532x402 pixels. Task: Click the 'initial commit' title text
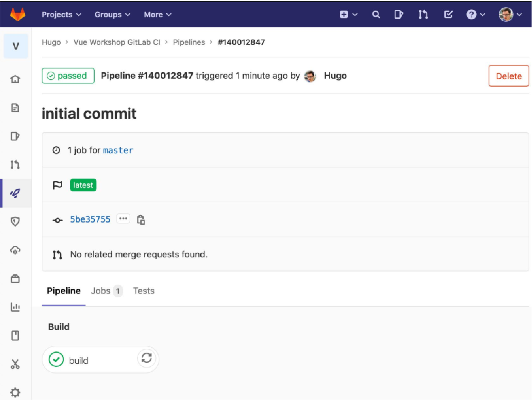click(89, 114)
